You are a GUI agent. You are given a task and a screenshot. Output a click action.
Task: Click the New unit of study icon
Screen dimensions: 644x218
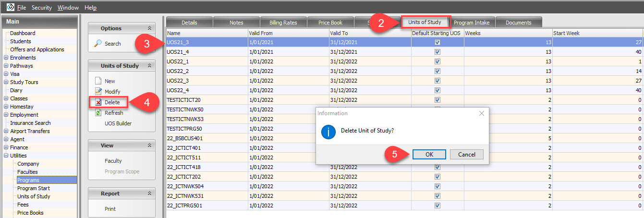[x=98, y=81]
